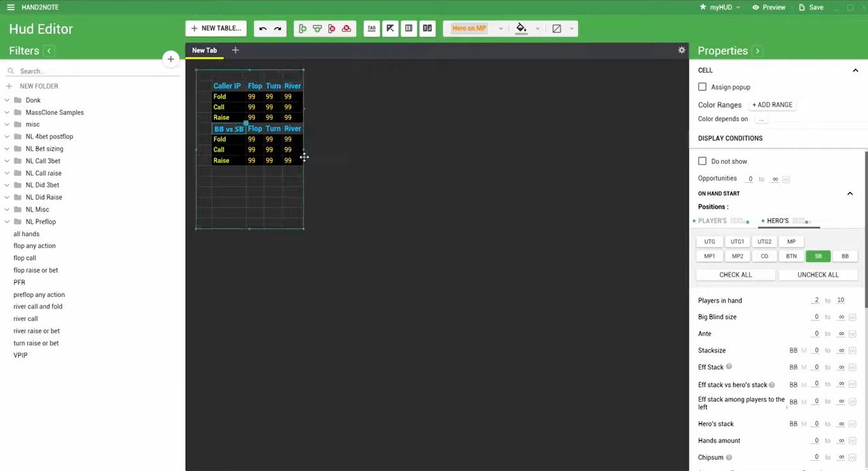
Task: Click the insert row (green plus) icon
Action: (x=317, y=29)
